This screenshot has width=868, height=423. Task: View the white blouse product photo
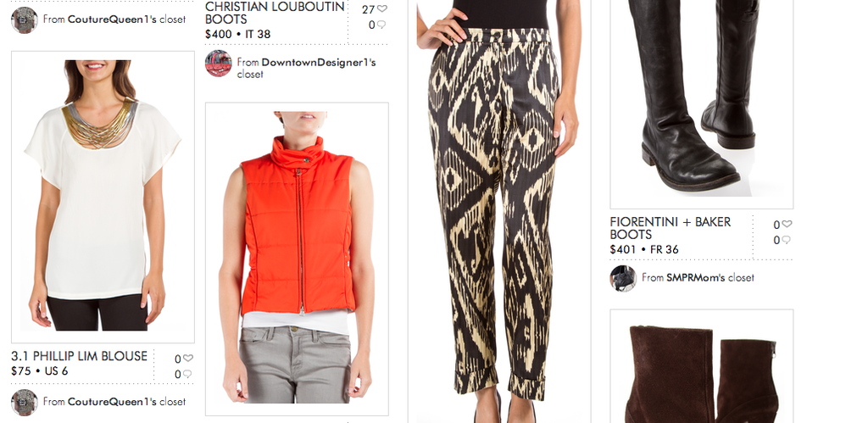[x=103, y=198]
